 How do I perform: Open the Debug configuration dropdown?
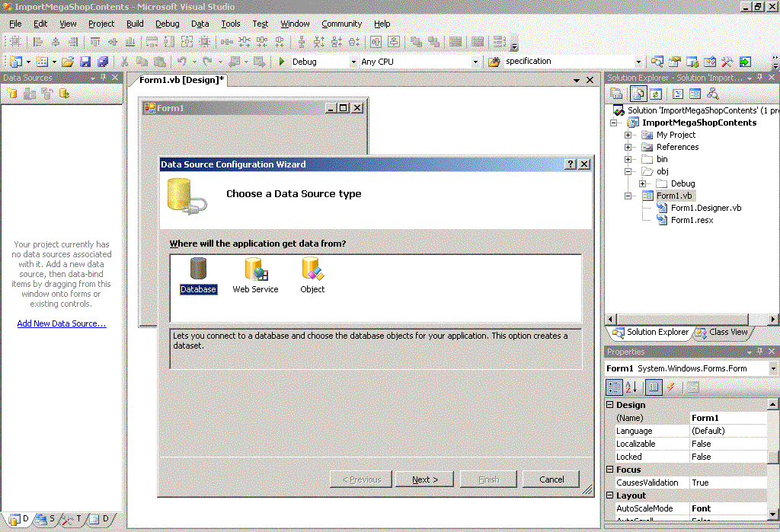coord(353,62)
